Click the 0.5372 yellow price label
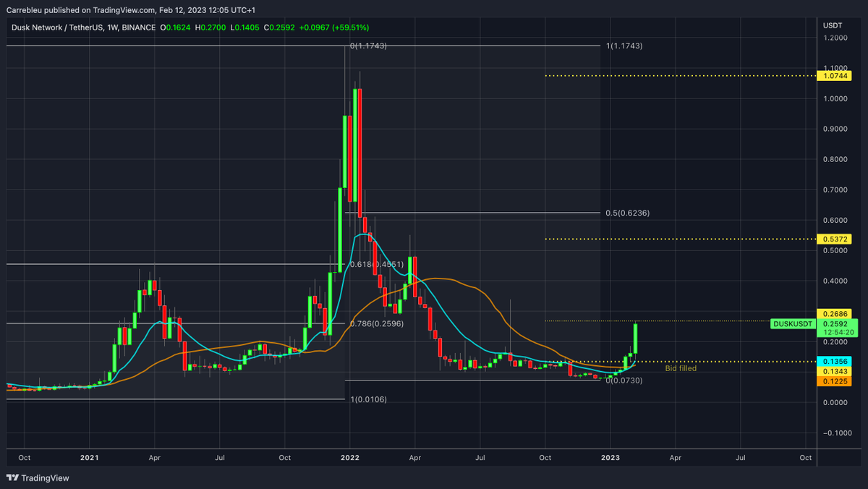868x489 pixels. [835, 239]
